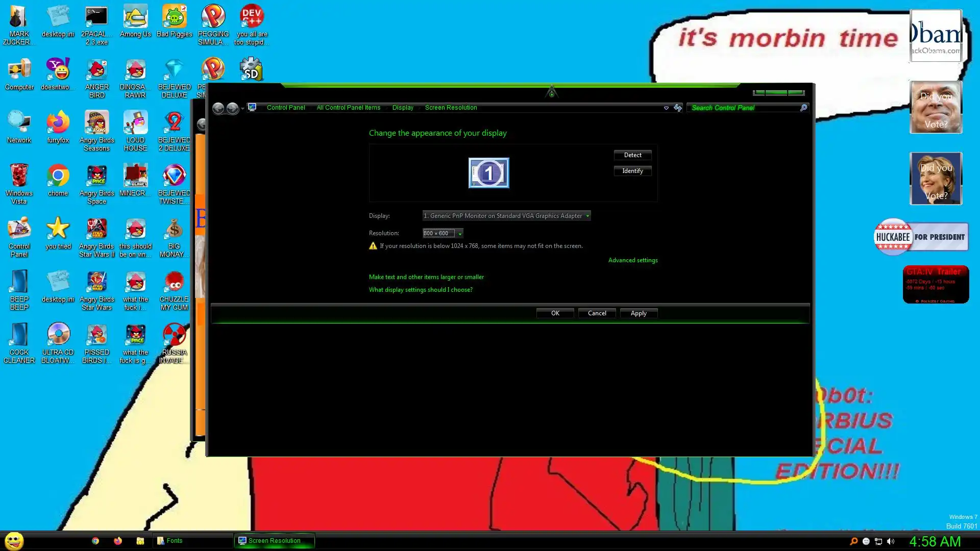Click the search magnifier icon
Image resolution: width=980 pixels, height=551 pixels.
point(803,108)
